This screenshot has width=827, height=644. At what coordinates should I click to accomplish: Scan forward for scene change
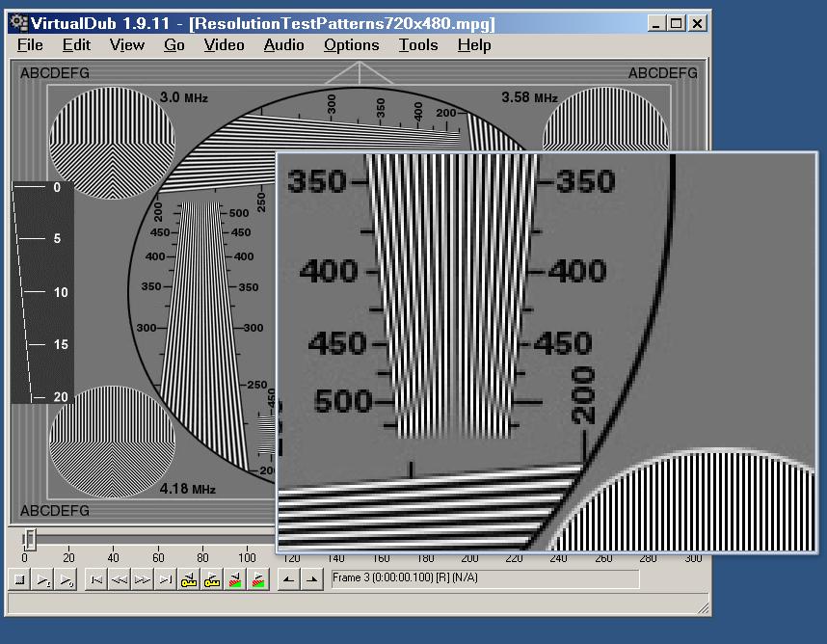[x=257, y=579]
